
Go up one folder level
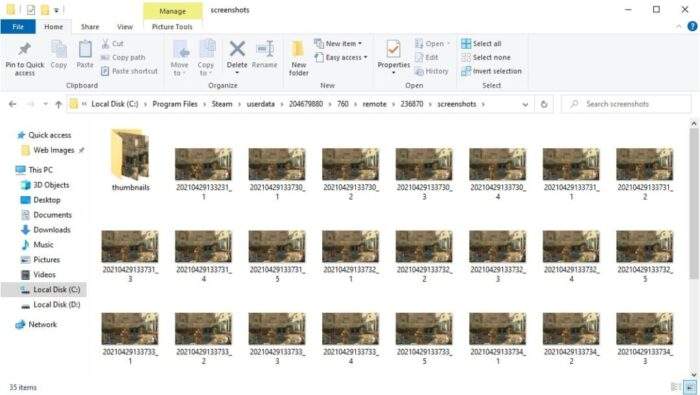point(58,104)
